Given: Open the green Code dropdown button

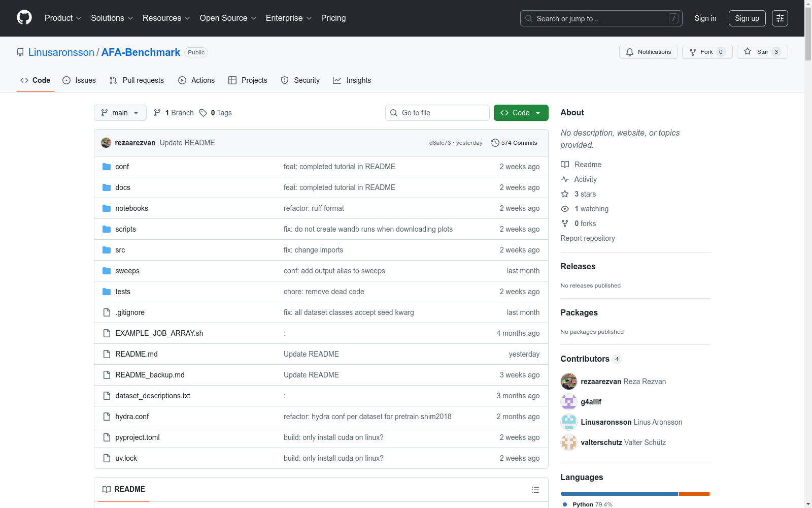Looking at the screenshot, I should pyautogui.click(x=521, y=113).
